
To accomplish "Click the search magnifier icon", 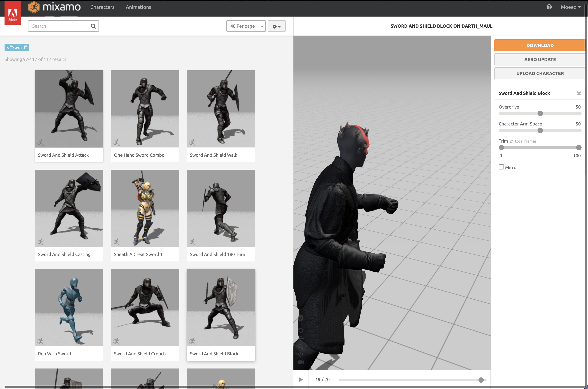I will 93,26.
